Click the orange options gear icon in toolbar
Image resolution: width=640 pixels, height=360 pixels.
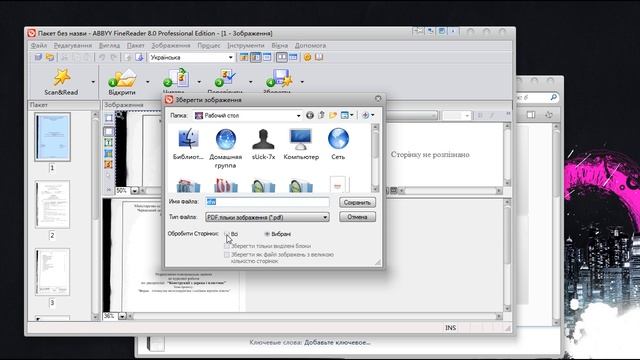[x=307, y=58]
